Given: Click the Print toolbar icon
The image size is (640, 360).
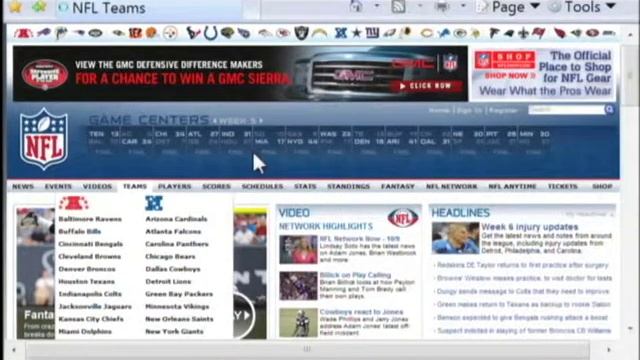Looking at the screenshot, I should pos(442,7).
